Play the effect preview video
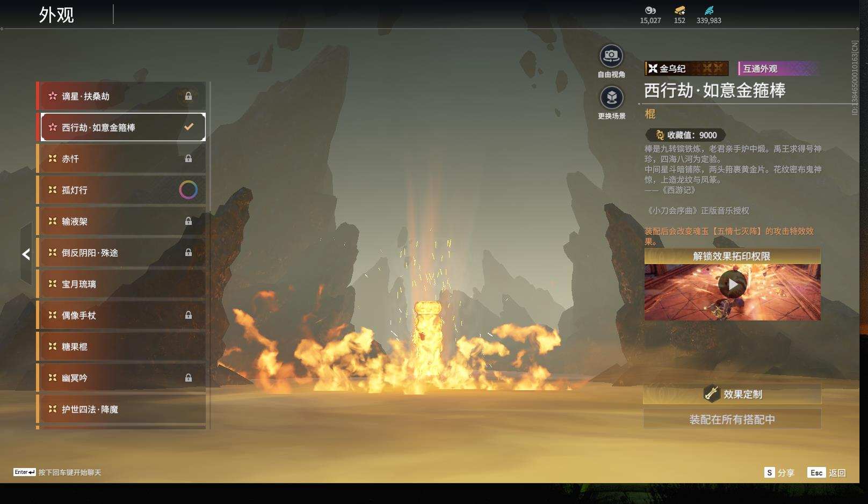 click(x=733, y=284)
